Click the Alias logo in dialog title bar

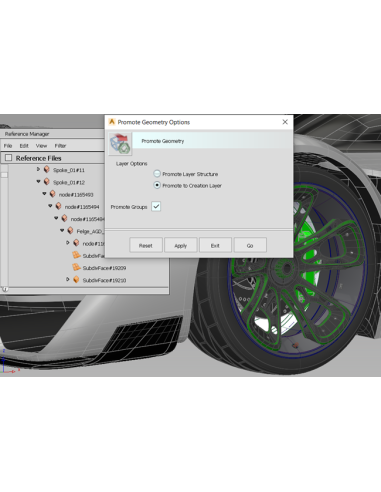coord(112,122)
